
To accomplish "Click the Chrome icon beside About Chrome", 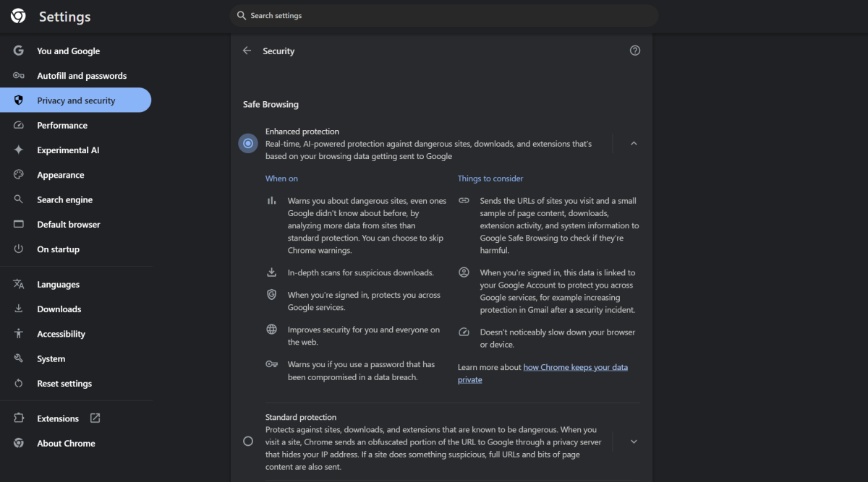I will [x=19, y=443].
